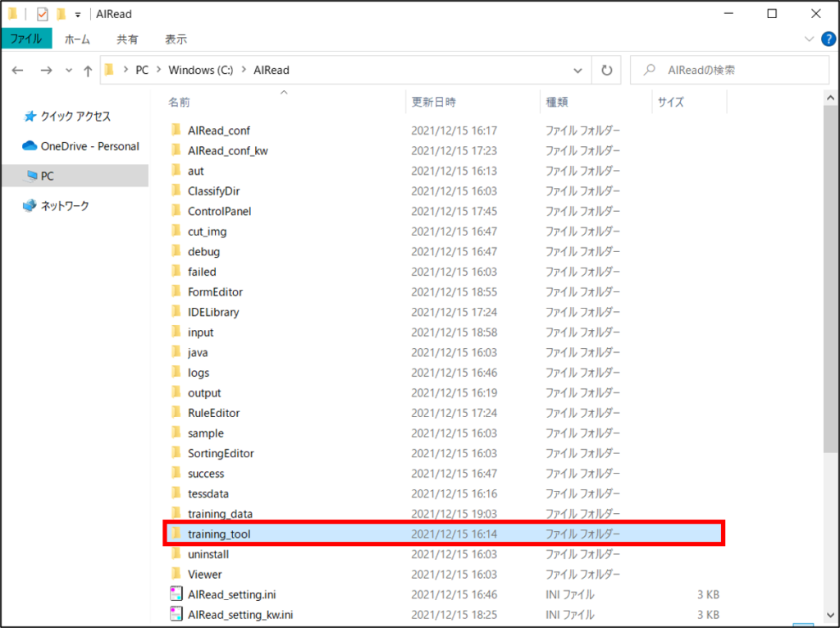The height and width of the screenshot is (628, 840).
Task: Sort by the 種類 column header
Action: pos(557,102)
